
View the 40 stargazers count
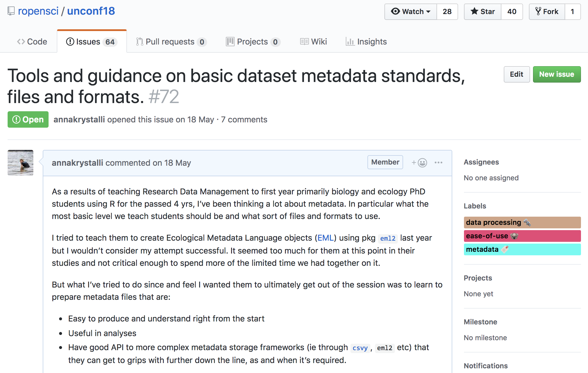[x=512, y=12]
